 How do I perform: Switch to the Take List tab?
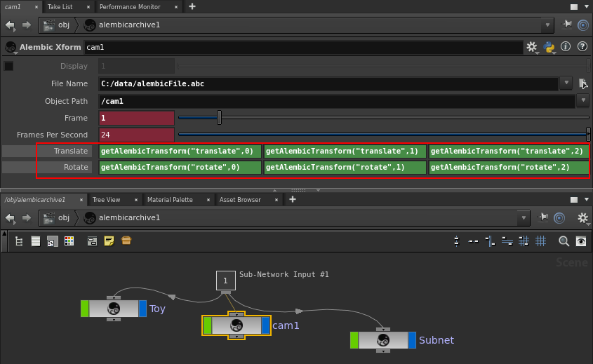pos(60,7)
